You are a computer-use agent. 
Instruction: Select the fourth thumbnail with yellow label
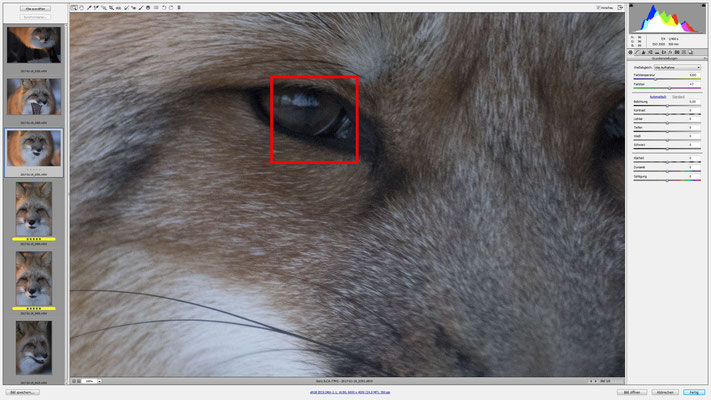click(x=34, y=209)
